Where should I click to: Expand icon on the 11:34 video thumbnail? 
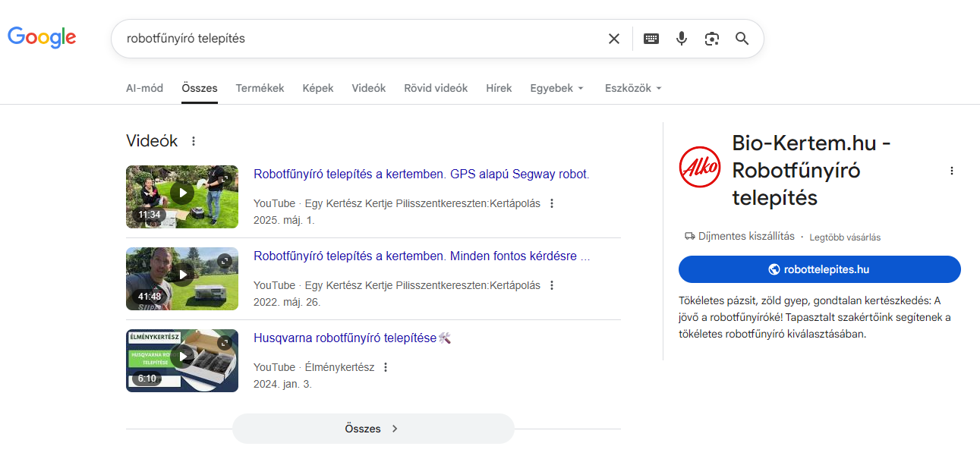[225, 179]
